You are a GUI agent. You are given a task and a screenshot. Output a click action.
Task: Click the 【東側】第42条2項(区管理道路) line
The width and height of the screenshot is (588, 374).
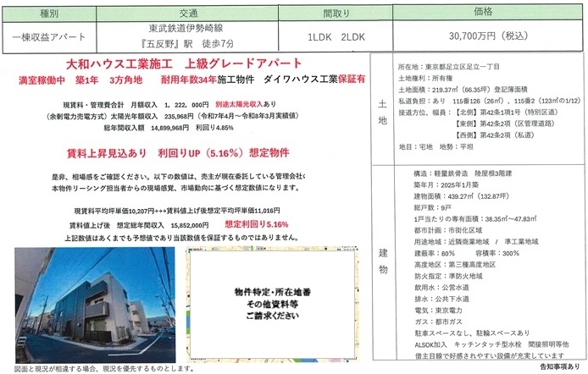505,124
